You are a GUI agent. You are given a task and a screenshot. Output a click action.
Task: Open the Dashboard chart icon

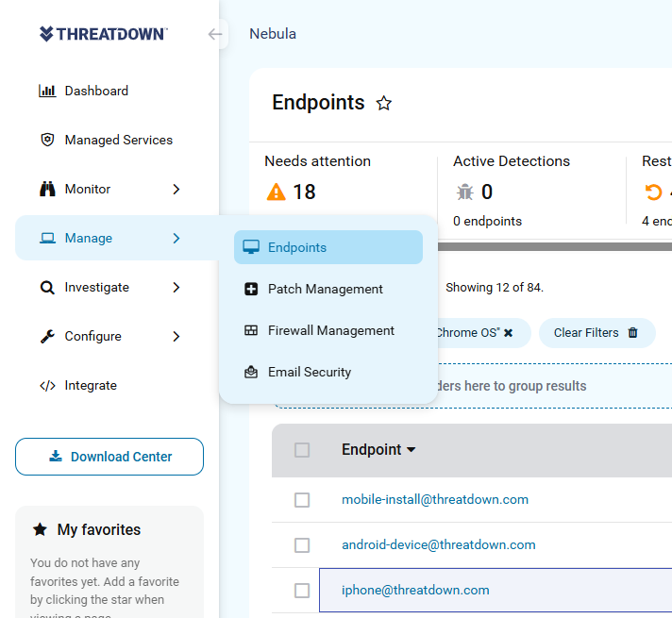coord(47,91)
